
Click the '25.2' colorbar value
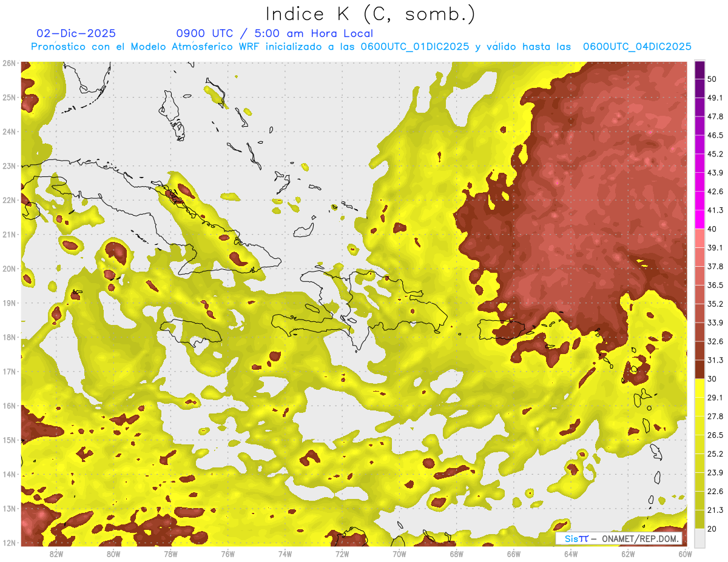[x=715, y=454]
